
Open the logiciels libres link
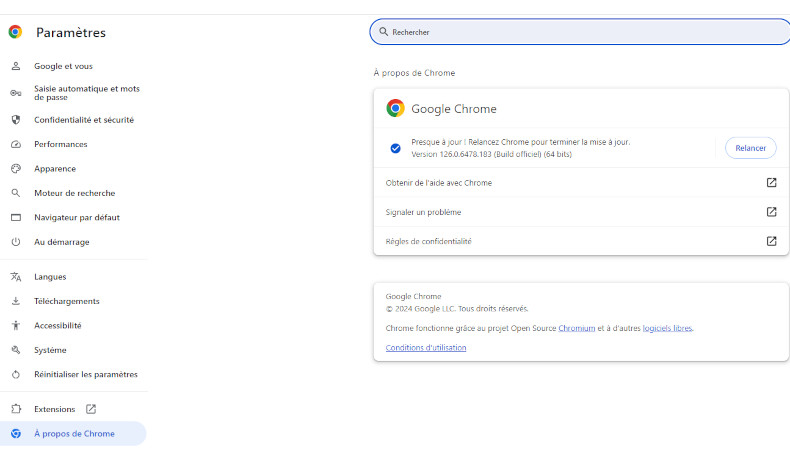pos(667,328)
